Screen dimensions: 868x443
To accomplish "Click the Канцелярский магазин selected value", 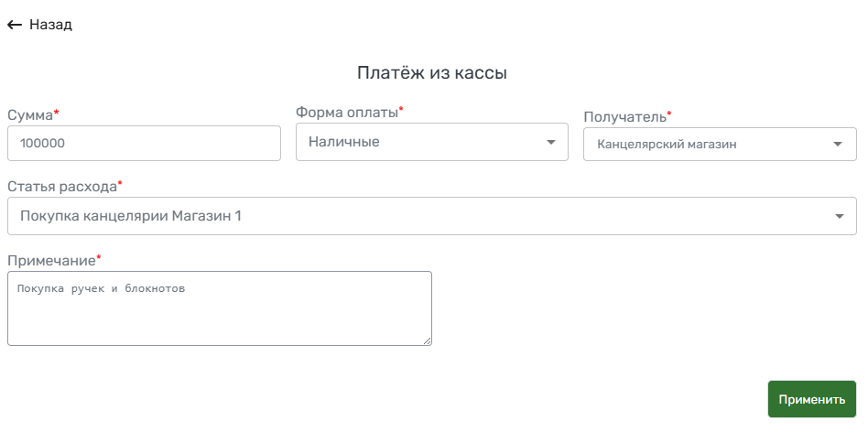I will (x=667, y=145).
